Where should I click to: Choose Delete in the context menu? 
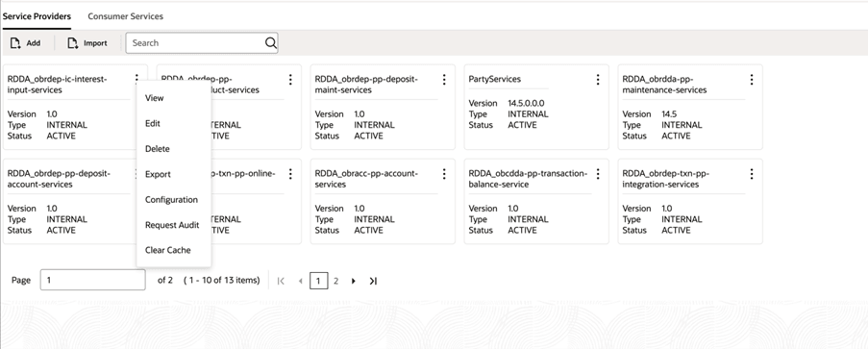point(158,149)
